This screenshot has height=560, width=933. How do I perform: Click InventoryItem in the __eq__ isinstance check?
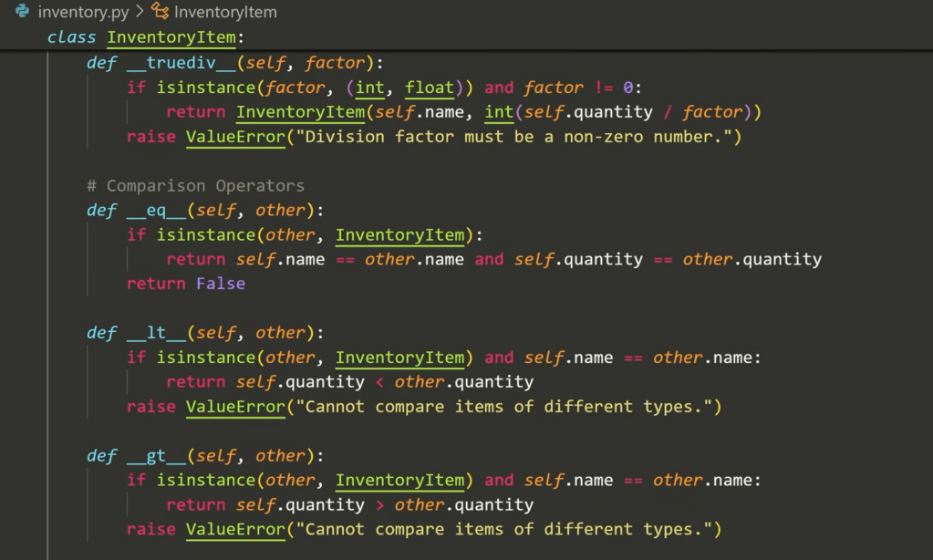399,235
